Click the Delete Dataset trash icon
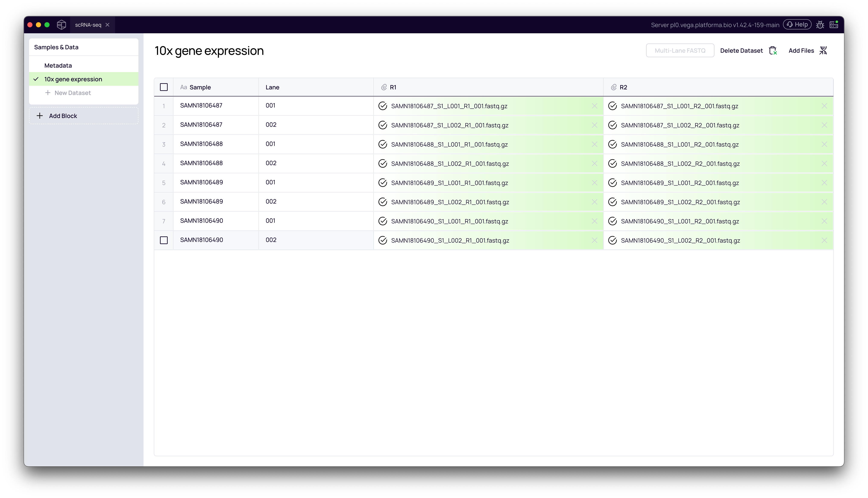Screen dimensions: 868x498 click(x=773, y=51)
